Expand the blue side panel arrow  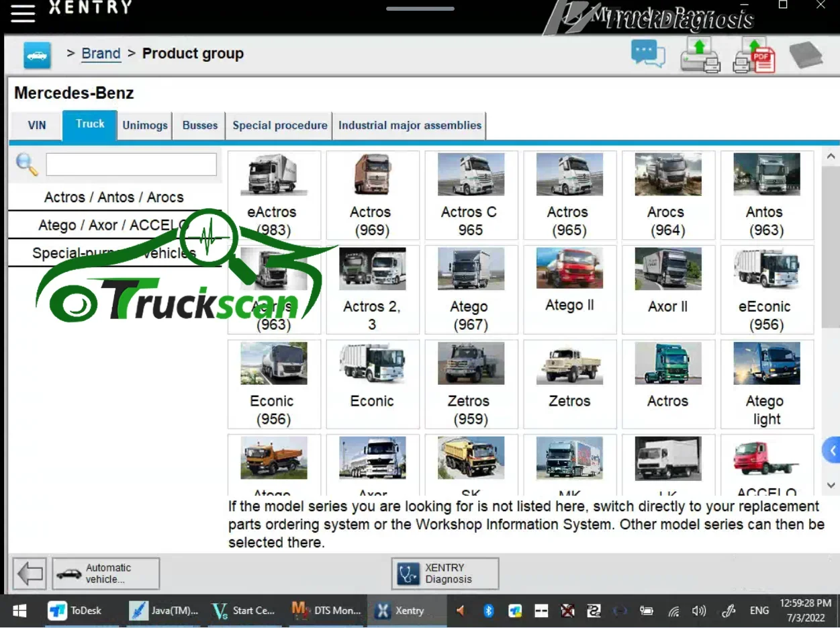(831, 451)
